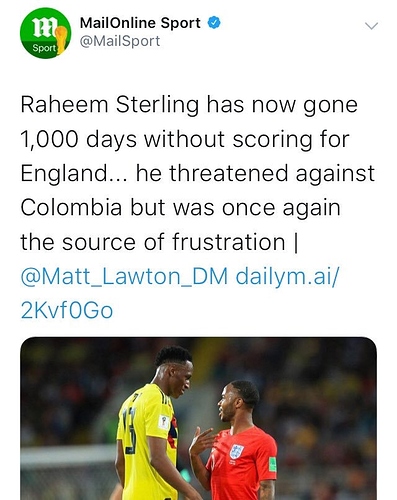This screenshot has height=500, width=397.
Task: Click the word 'Colombia' in the tweet
Action: [71, 207]
